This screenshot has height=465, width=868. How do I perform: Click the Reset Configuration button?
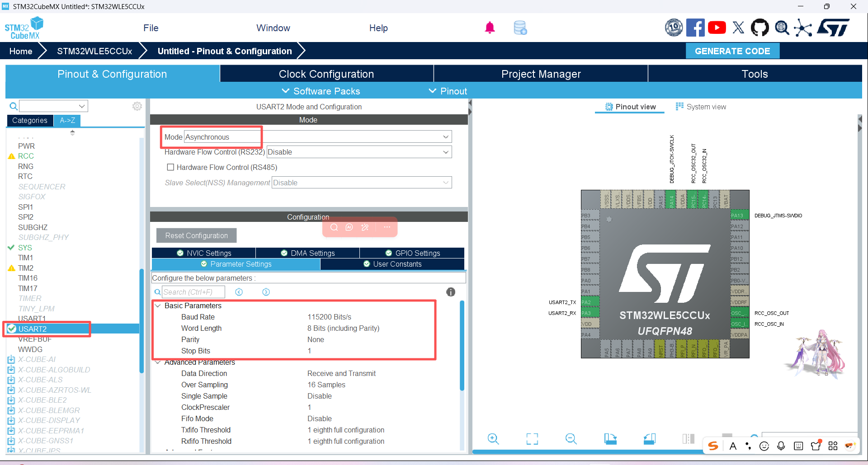point(196,235)
